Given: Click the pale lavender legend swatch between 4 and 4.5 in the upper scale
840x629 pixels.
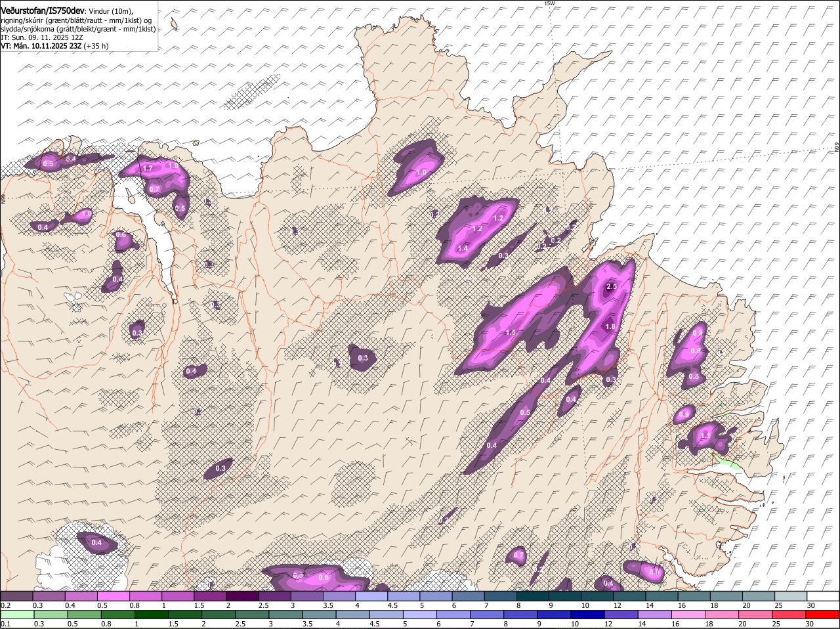Looking at the screenshot, I should pyautogui.click(x=371, y=596).
